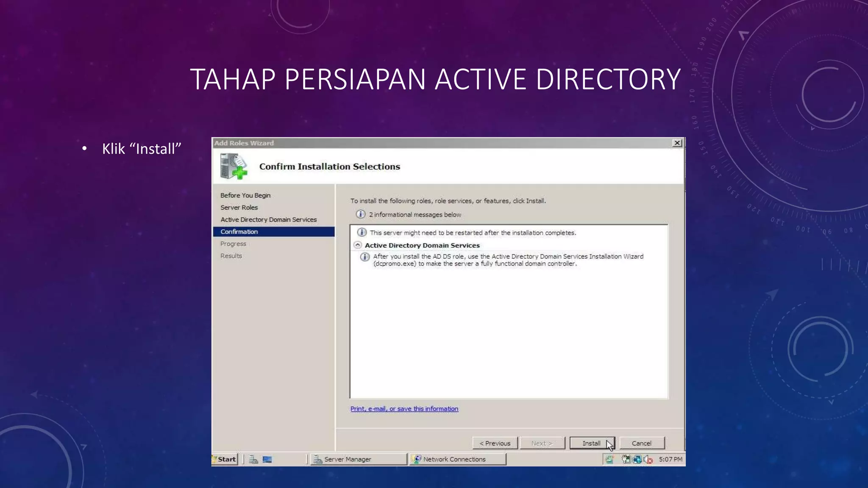This screenshot has height=488, width=868.
Task: Click the Add Roles wizard server icon
Action: point(234,166)
